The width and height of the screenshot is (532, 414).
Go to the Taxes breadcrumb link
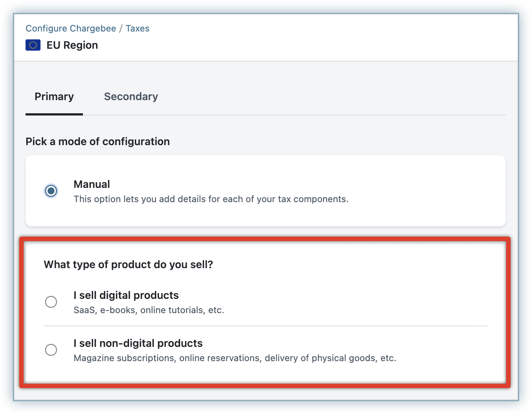[x=137, y=28]
